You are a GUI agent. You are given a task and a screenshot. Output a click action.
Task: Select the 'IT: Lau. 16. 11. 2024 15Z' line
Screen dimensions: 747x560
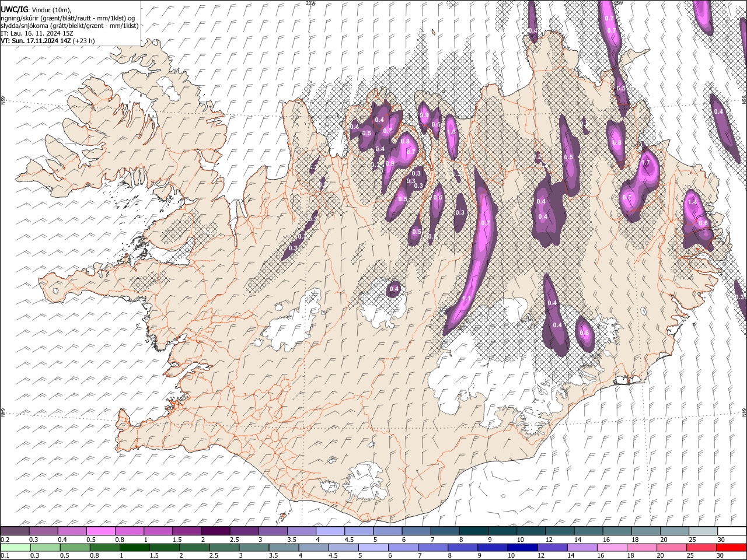tap(37, 33)
